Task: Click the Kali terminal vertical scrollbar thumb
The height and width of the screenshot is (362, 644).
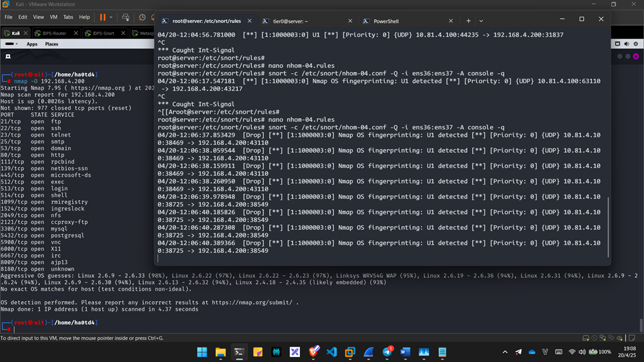Action: pyautogui.click(x=641, y=325)
